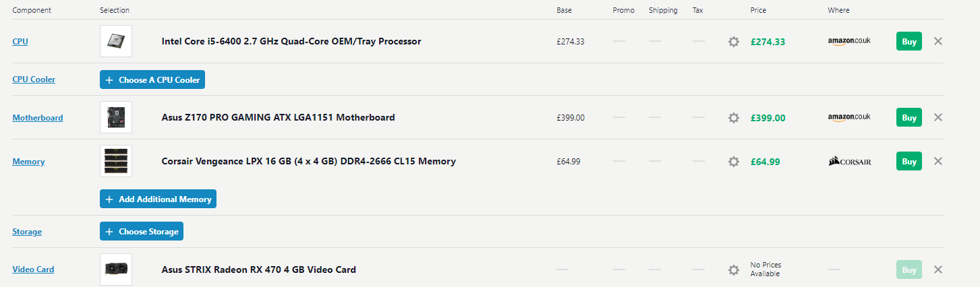The width and height of the screenshot is (980, 287).
Task: Open price settings gear for Motherboard row
Action: coord(734,118)
